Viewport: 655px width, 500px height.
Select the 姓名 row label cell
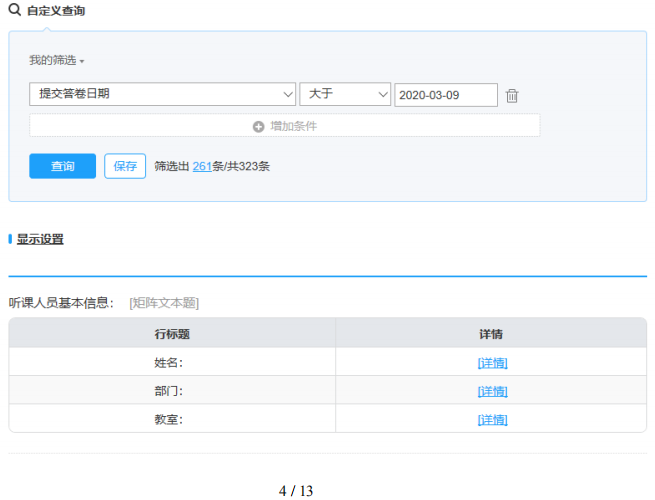172,363
